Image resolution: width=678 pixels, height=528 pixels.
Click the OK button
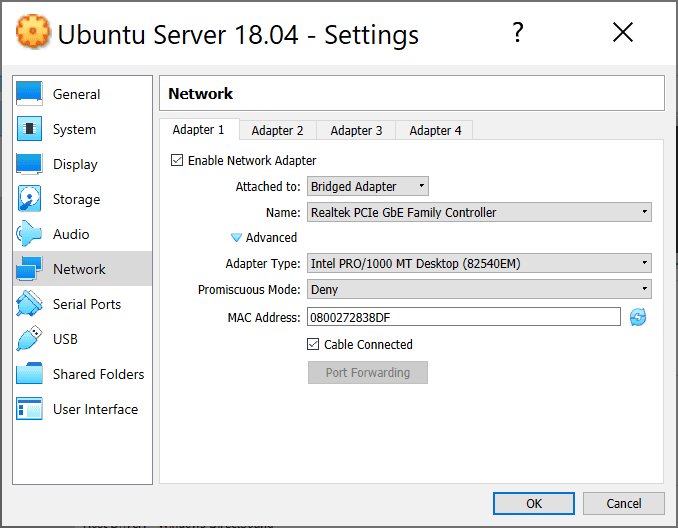tap(534, 503)
